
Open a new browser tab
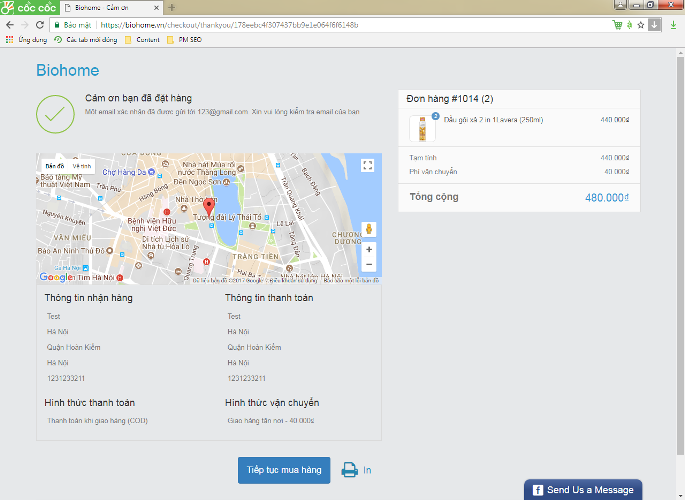click(171, 7)
